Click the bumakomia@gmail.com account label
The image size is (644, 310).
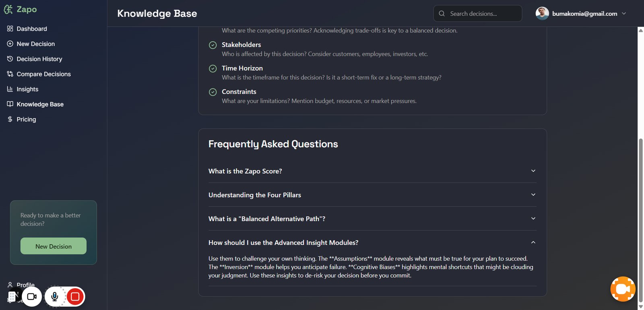click(x=584, y=14)
